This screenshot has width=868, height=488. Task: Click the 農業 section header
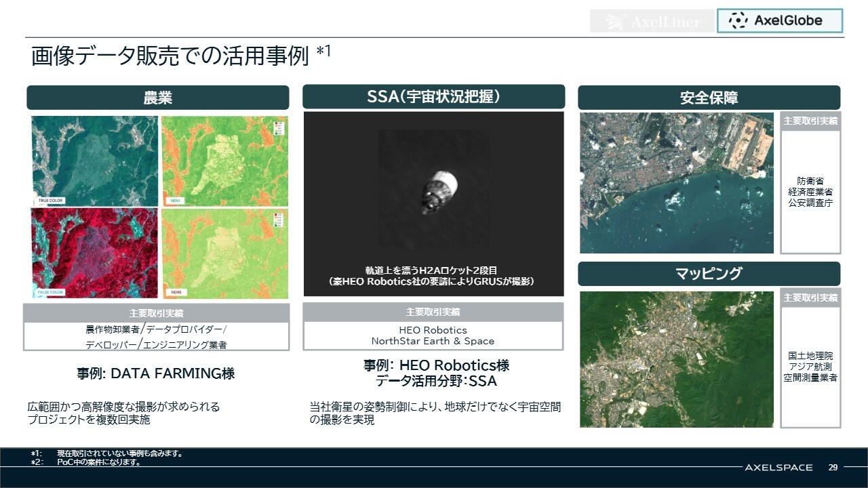[x=157, y=98]
